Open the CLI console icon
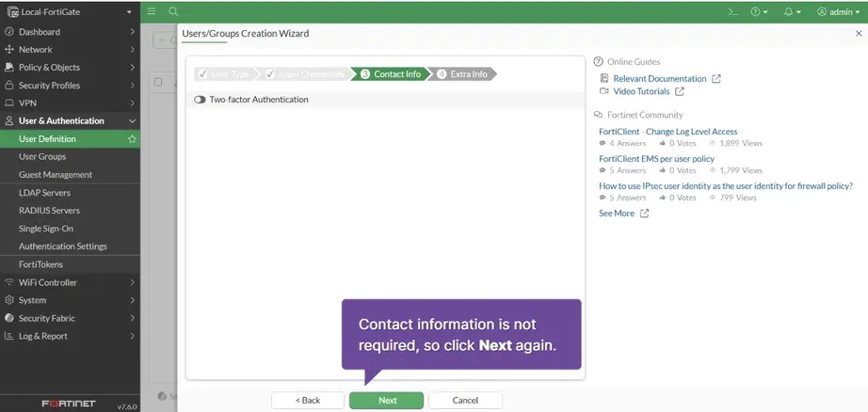This screenshot has width=868, height=412. 733,11
